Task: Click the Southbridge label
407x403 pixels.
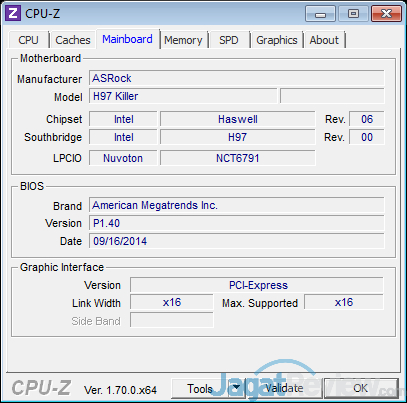Action: pyautogui.click(x=53, y=137)
